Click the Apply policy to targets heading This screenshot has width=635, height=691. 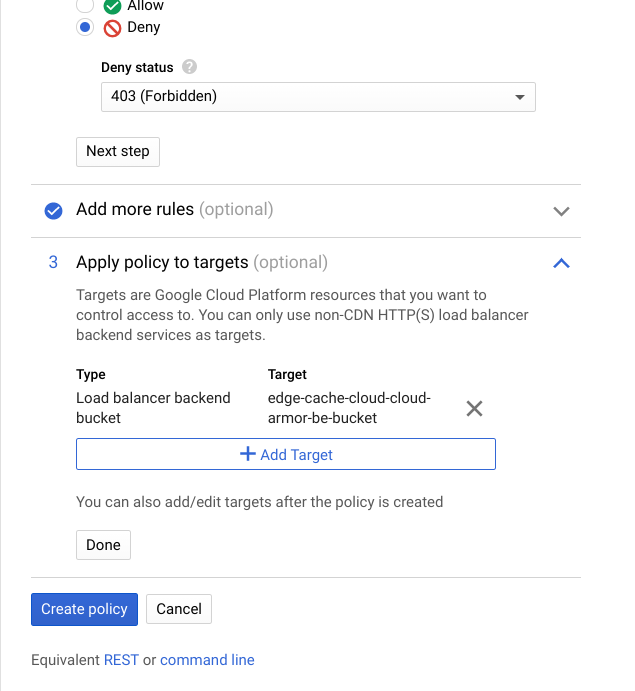tap(162, 263)
